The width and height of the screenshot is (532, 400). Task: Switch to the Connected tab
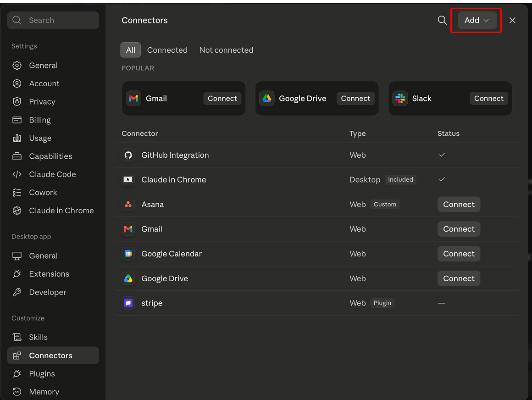pyautogui.click(x=167, y=50)
